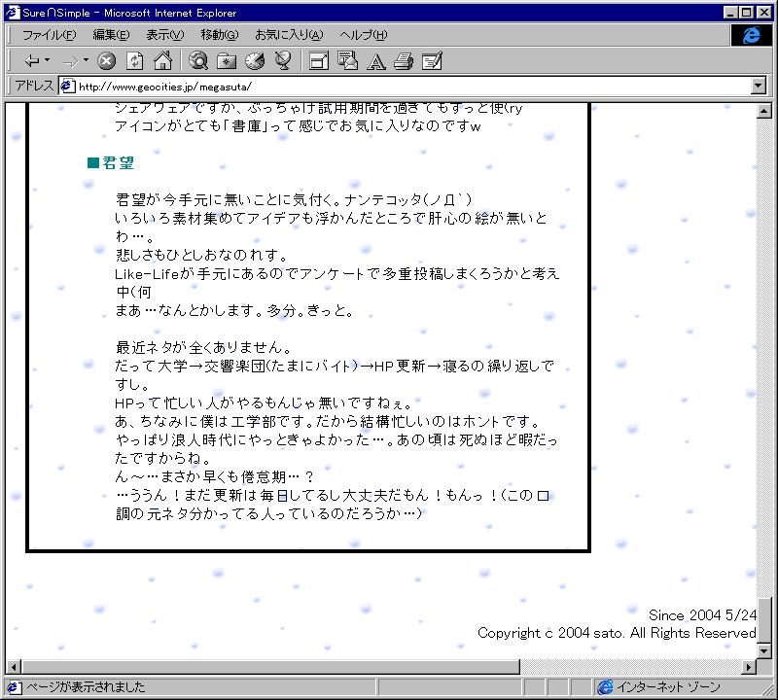Click the page icon in address bar
This screenshot has width=778, height=700.
coord(67,86)
